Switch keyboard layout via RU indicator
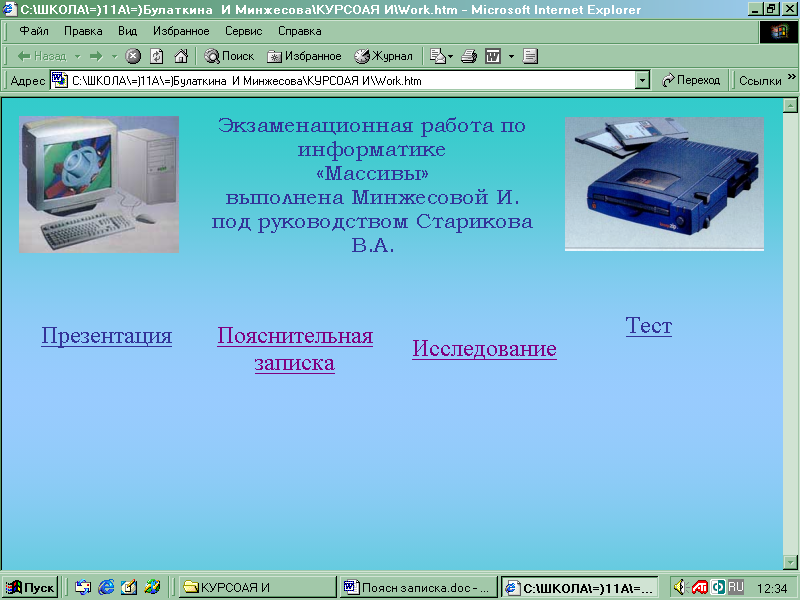The width and height of the screenshot is (800, 600). coord(735,587)
